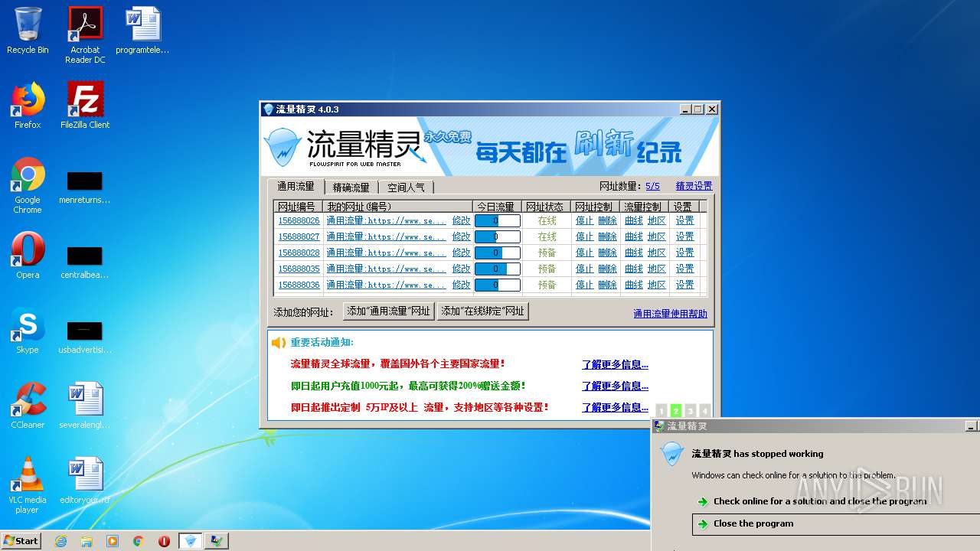Choose Close the program option
Viewport: 980px width, 551px height.
tap(835, 523)
